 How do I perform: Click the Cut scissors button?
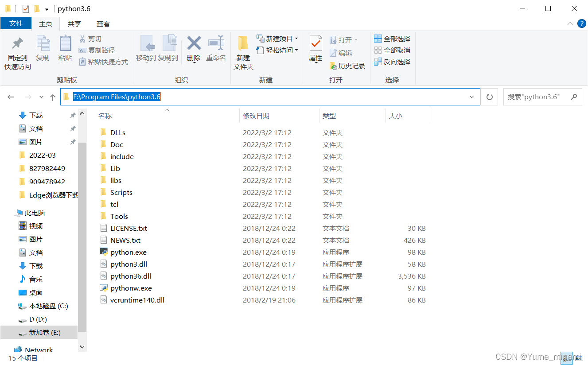tap(90, 39)
